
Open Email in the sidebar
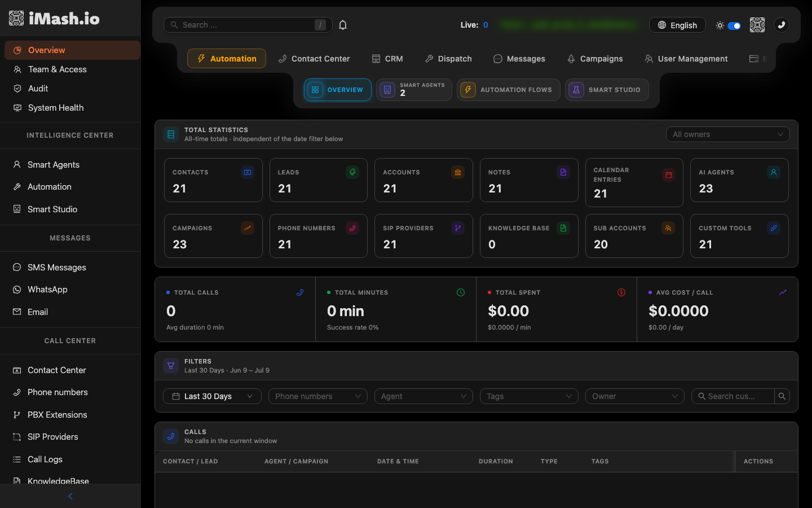tap(70, 312)
